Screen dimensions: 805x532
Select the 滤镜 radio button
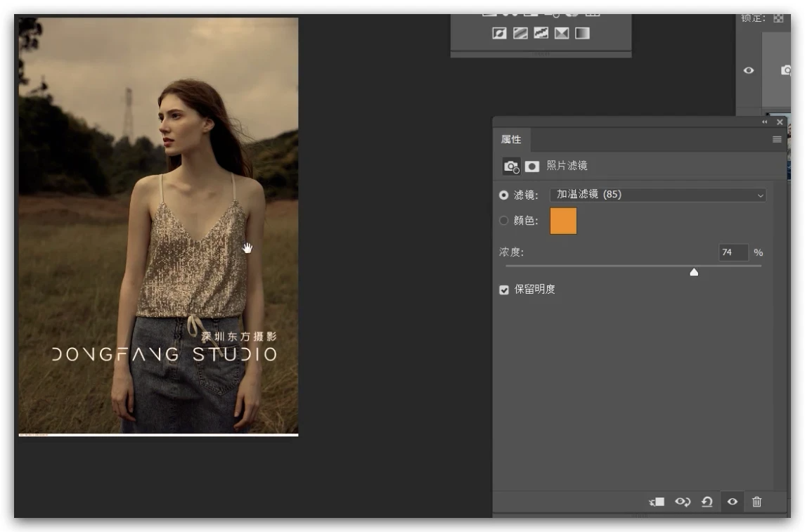pyautogui.click(x=503, y=195)
